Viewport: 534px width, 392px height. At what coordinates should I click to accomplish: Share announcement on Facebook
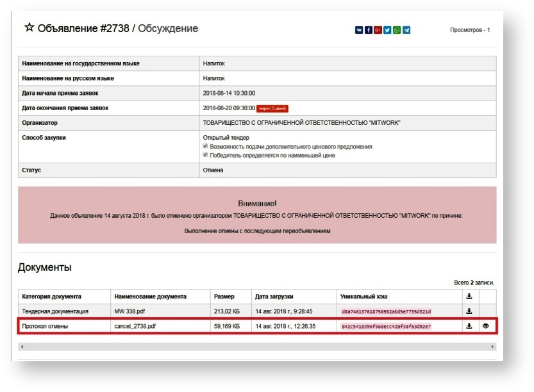(369, 30)
